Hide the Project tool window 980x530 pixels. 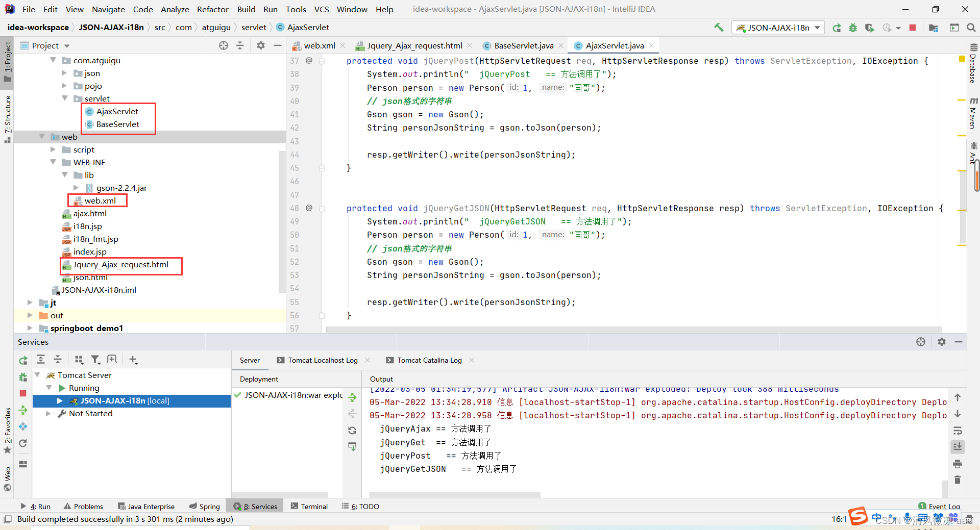278,45
